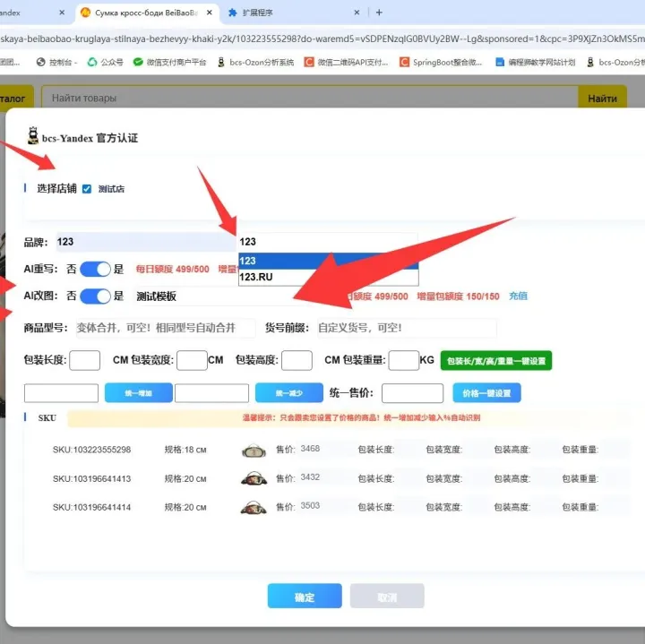
Task: Click the 品牌 brand input field
Action: tap(146, 242)
